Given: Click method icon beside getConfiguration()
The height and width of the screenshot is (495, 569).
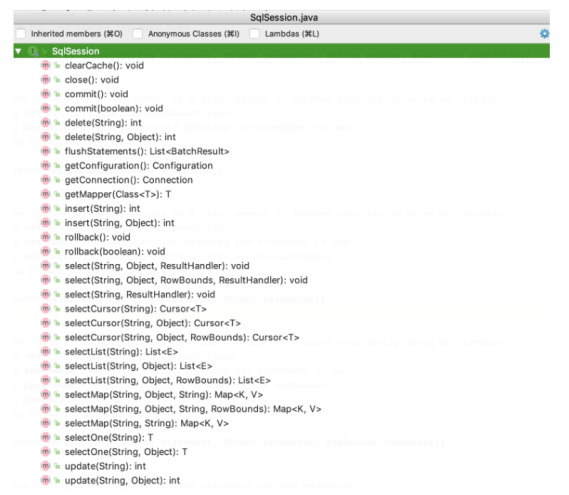Looking at the screenshot, I should 45,165.
